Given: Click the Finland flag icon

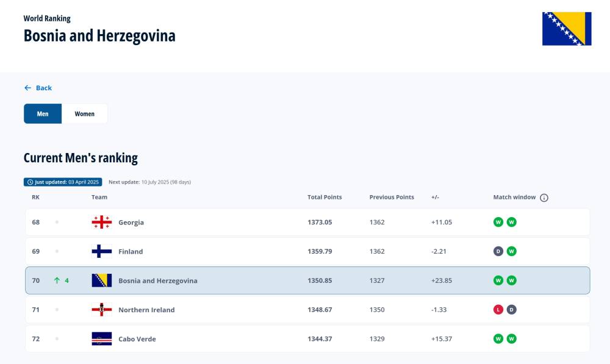Looking at the screenshot, I should [101, 252].
